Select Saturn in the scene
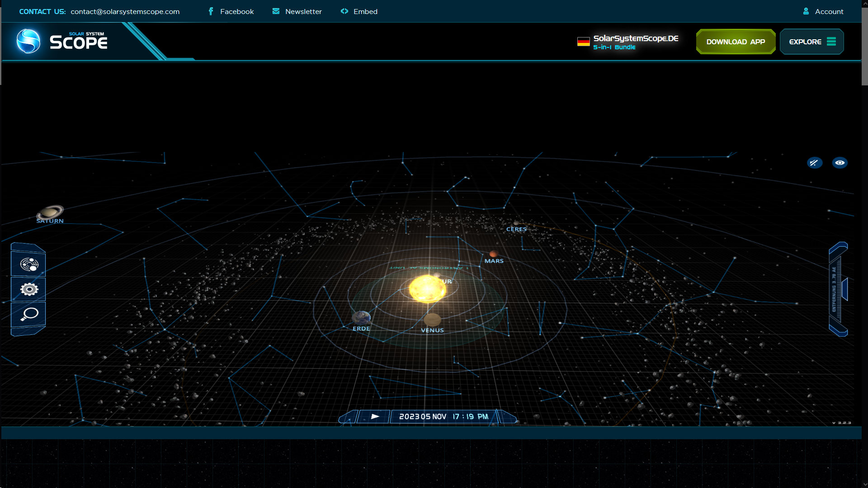The image size is (868, 488). click(50, 212)
